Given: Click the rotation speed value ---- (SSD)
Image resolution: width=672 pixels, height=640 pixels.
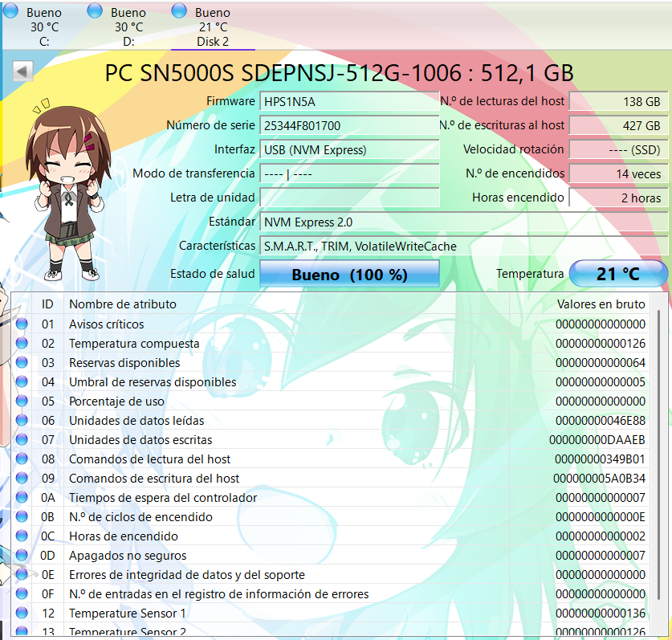Looking at the screenshot, I should (x=618, y=149).
